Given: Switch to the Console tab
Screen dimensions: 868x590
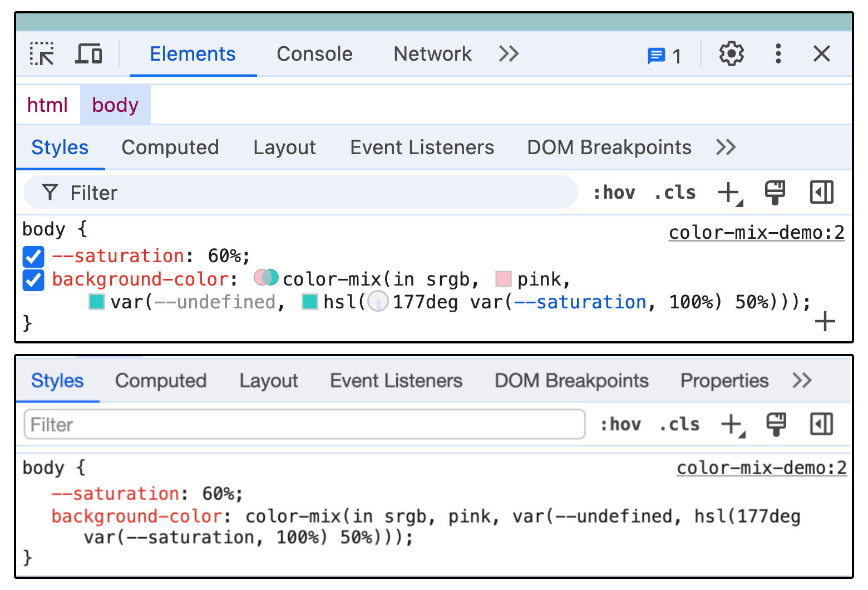Looking at the screenshot, I should 314,54.
